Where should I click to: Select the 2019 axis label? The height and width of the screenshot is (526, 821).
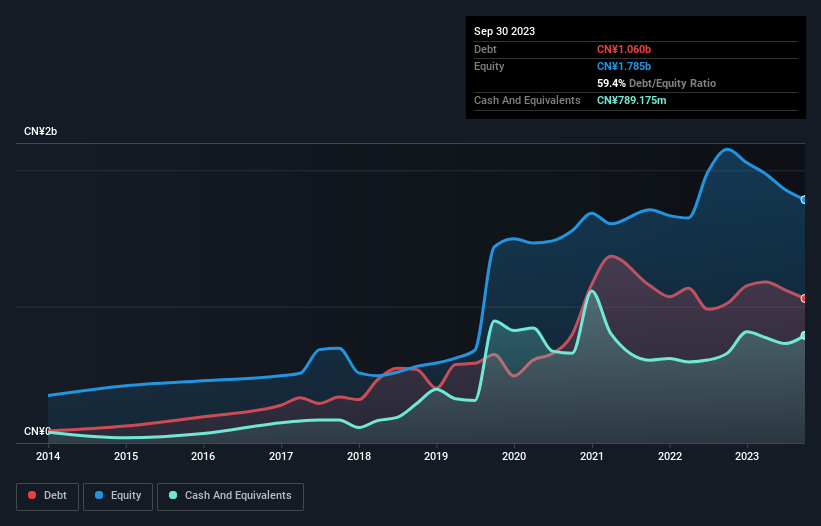(436, 456)
